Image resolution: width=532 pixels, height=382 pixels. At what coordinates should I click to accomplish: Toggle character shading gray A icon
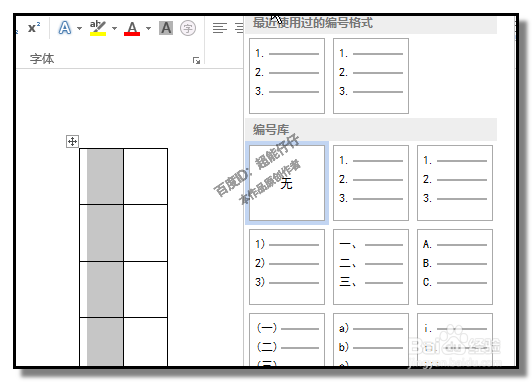(x=166, y=28)
